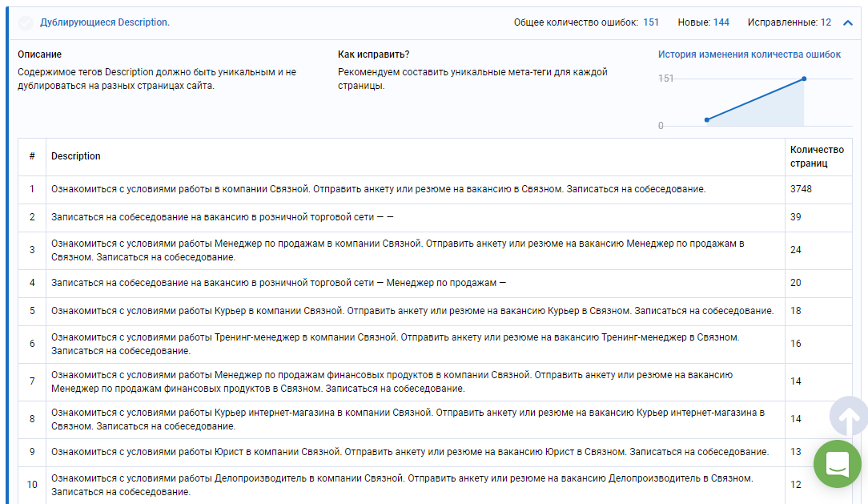
Task: Click the Количество страниц column header
Action: 817,156
